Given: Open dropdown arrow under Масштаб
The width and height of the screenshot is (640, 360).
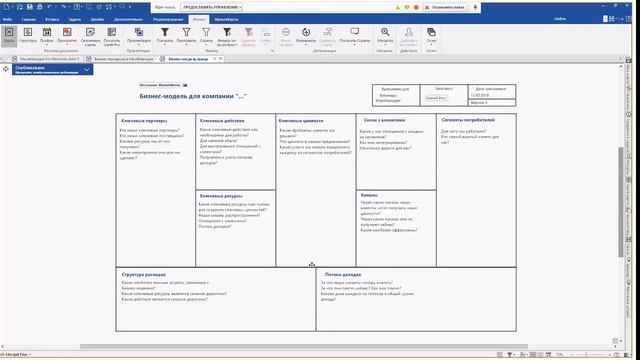Looking at the screenshot, I should pos(385,44).
